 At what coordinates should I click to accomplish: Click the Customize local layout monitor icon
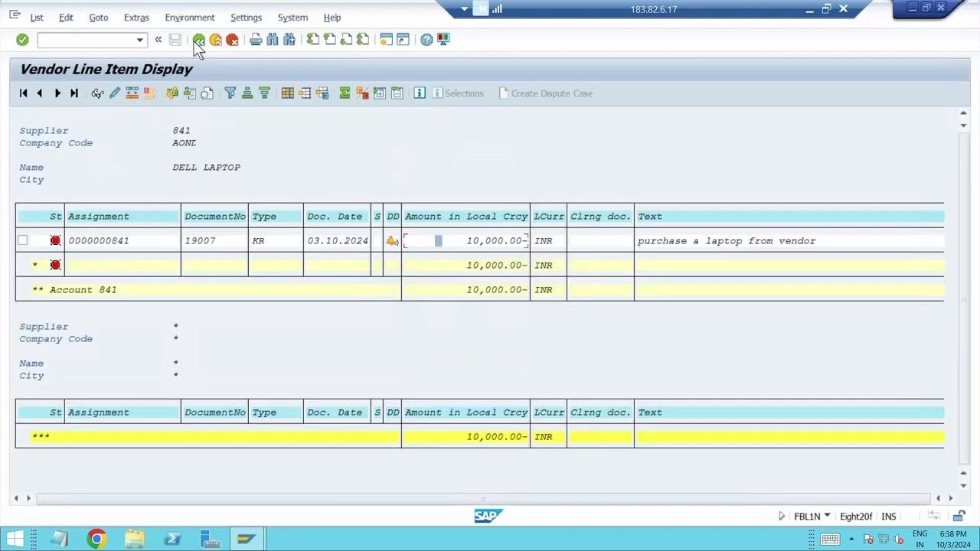443,40
